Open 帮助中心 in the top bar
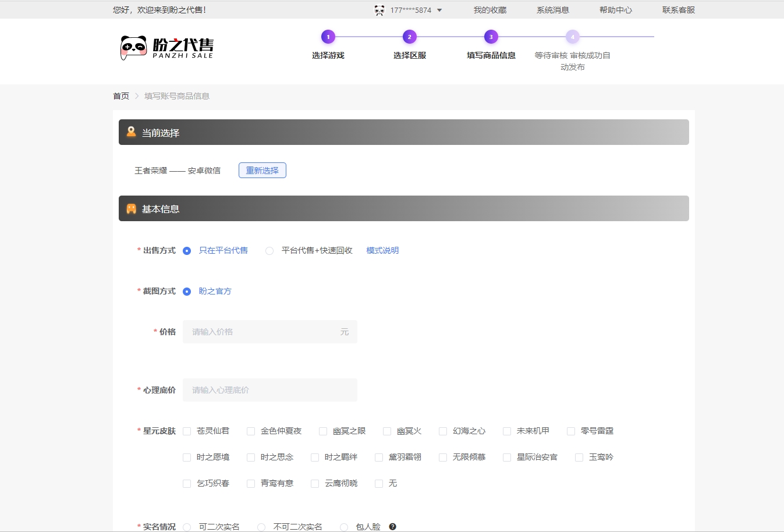Image resolution: width=784 pixels, height=532 pixels. [x=616, y=10]
